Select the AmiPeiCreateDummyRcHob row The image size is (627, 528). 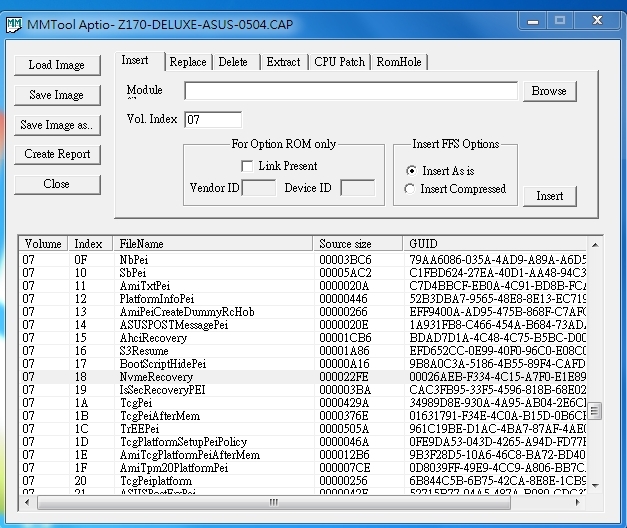click(303, 312)
